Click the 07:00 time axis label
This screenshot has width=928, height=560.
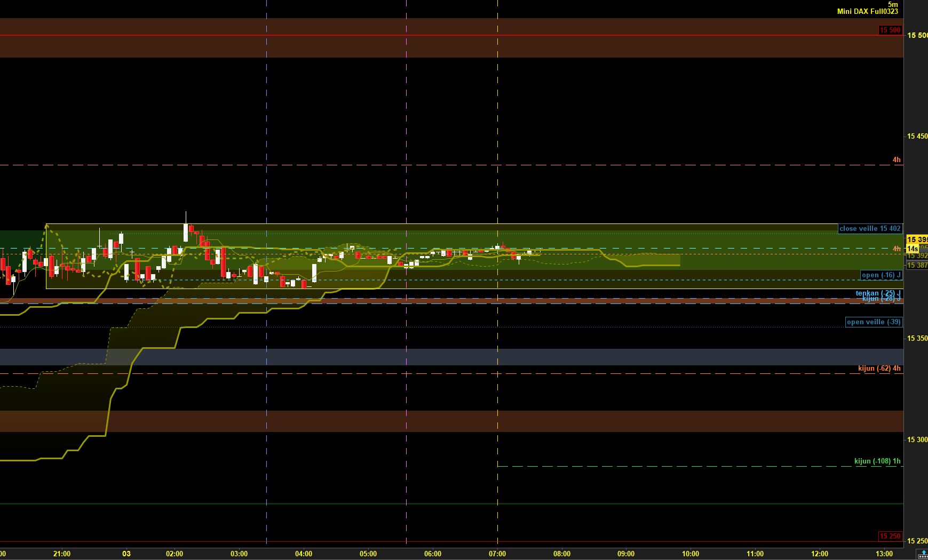click(497, 554)
